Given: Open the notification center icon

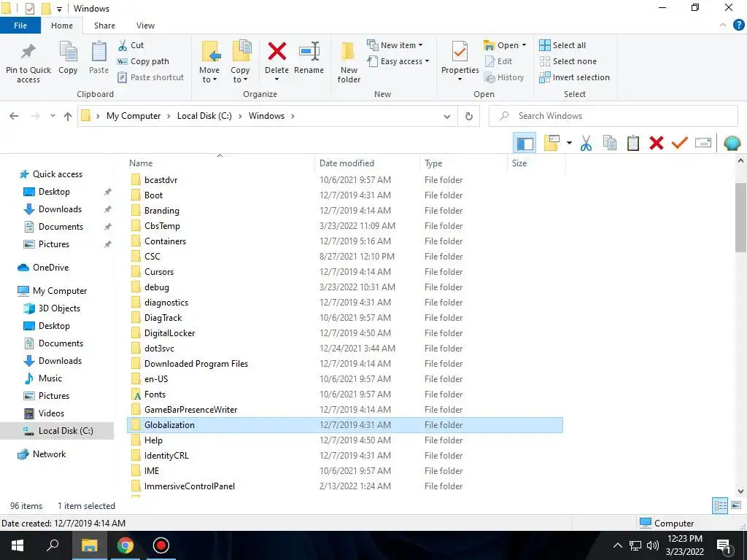Looking at the screenshot, I should tap(724, 545).
